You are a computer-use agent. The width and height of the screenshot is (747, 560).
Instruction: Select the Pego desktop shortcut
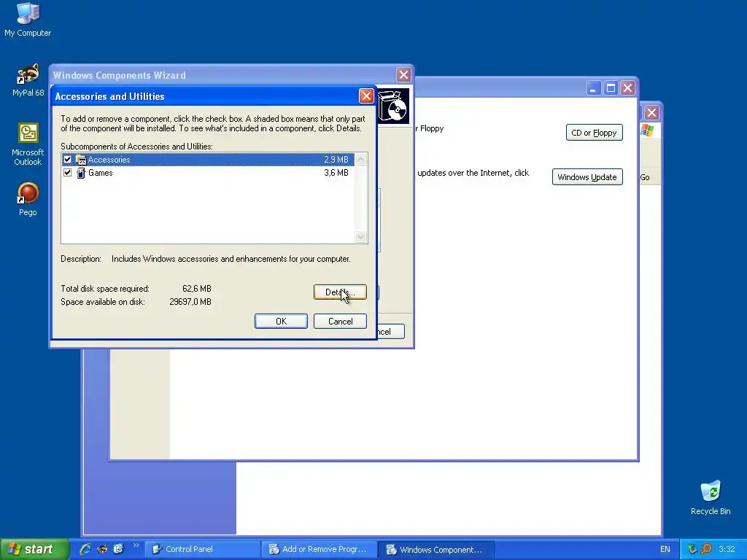coord(28,199)
